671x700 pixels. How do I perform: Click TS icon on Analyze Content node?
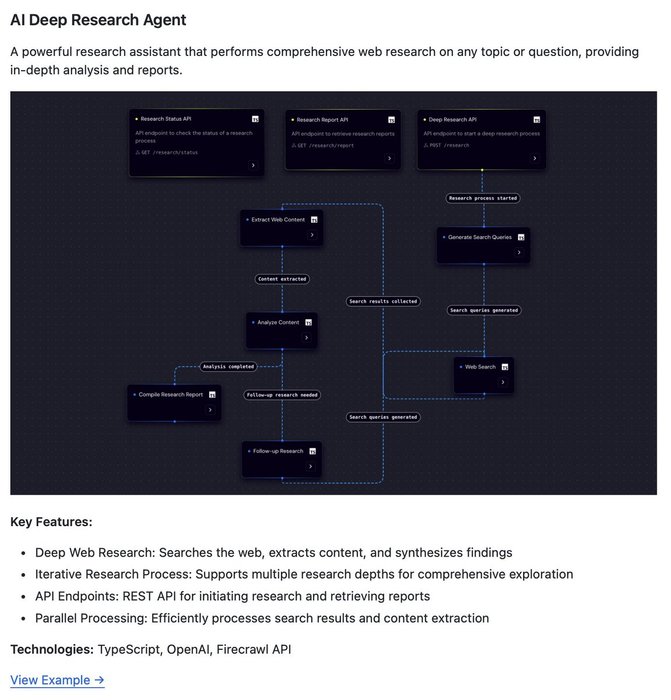308,322
